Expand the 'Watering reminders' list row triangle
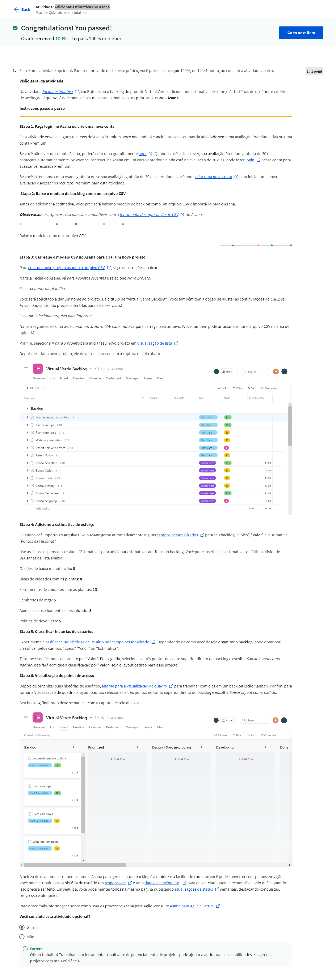 click(28, 440)
